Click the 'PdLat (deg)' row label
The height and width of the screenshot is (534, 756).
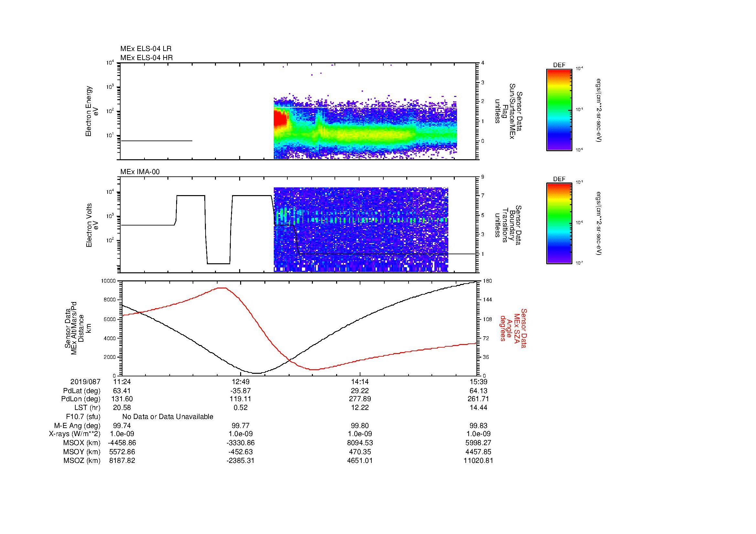point(82,391)
